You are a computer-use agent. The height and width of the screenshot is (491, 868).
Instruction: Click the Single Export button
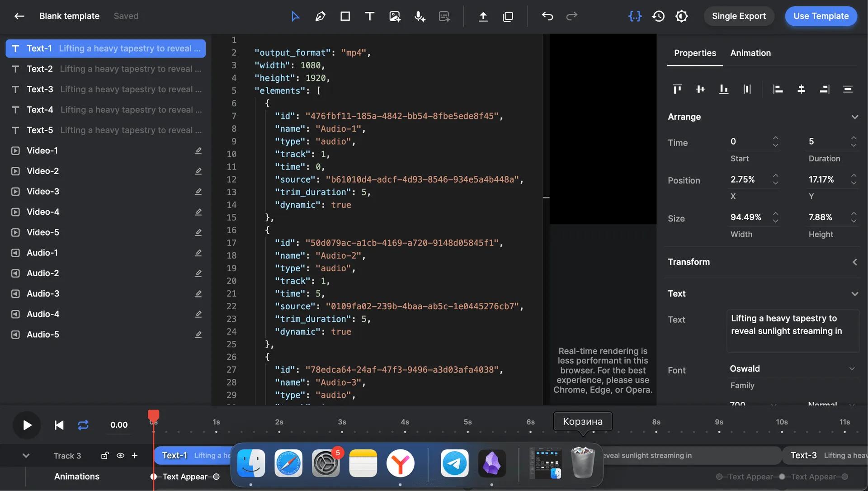click(x=739, y=16)
